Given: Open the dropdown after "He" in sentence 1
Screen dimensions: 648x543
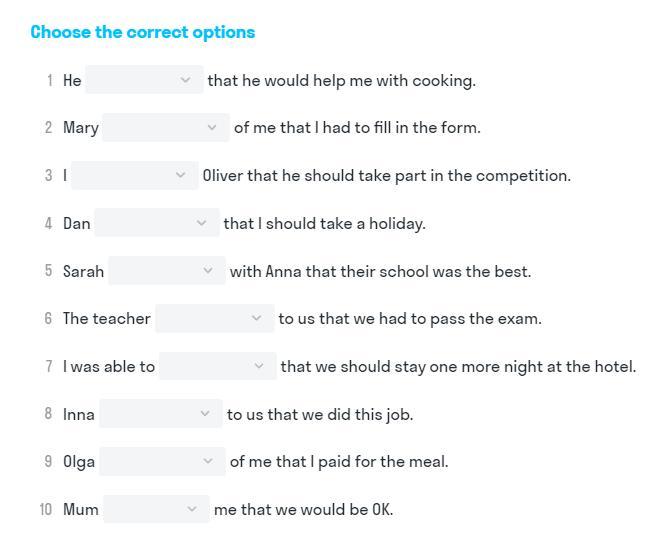Looking at the screenshot, I should [x=144, y=80].
